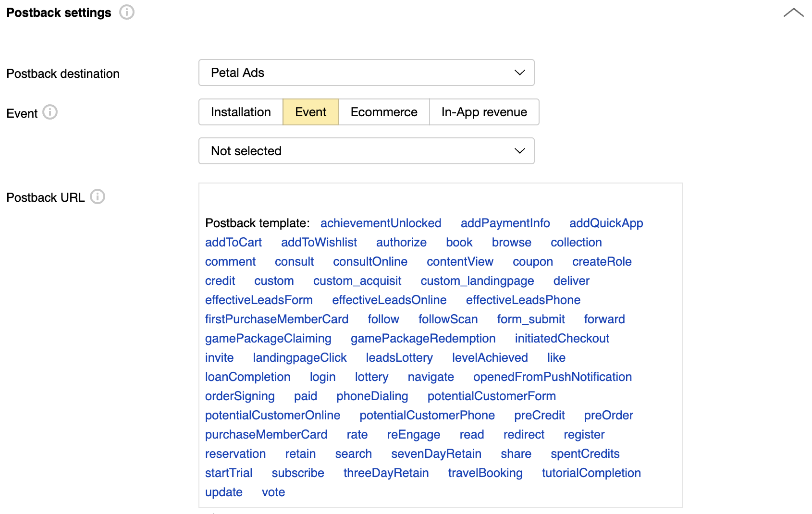Click the vote template link
Screen dimensions: 812x514
click(273, 492)
